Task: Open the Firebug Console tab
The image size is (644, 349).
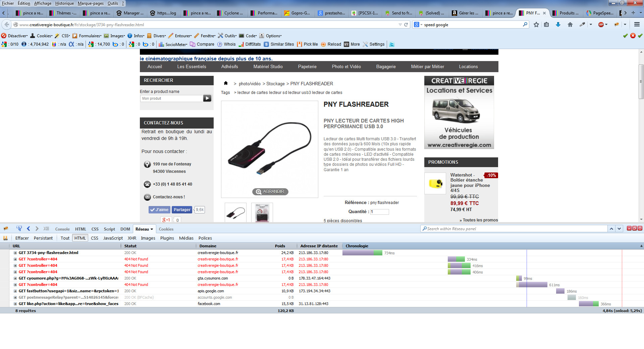Action: point(62,229)
